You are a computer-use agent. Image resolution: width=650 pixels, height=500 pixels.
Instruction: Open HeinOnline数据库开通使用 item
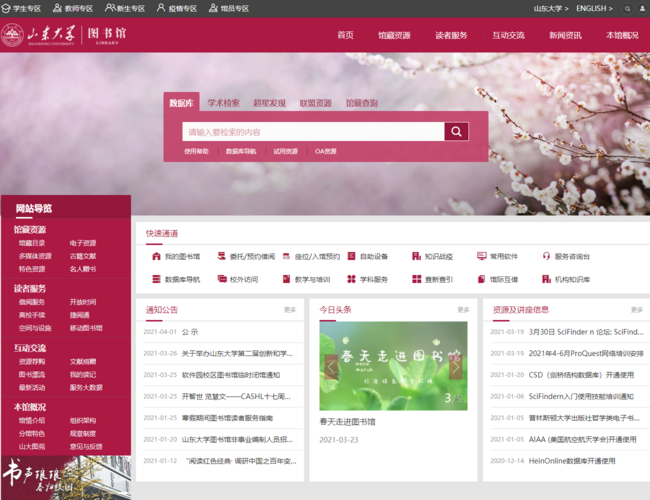572,461
